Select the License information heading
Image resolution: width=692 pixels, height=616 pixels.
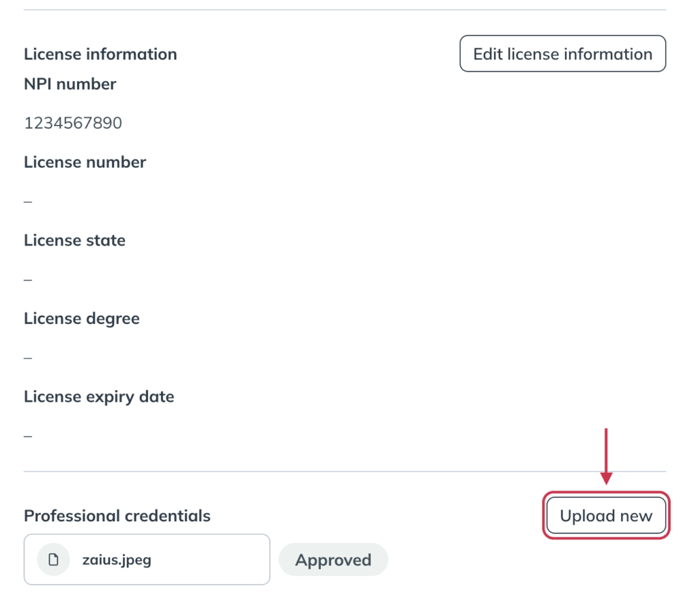pos(100,54)
